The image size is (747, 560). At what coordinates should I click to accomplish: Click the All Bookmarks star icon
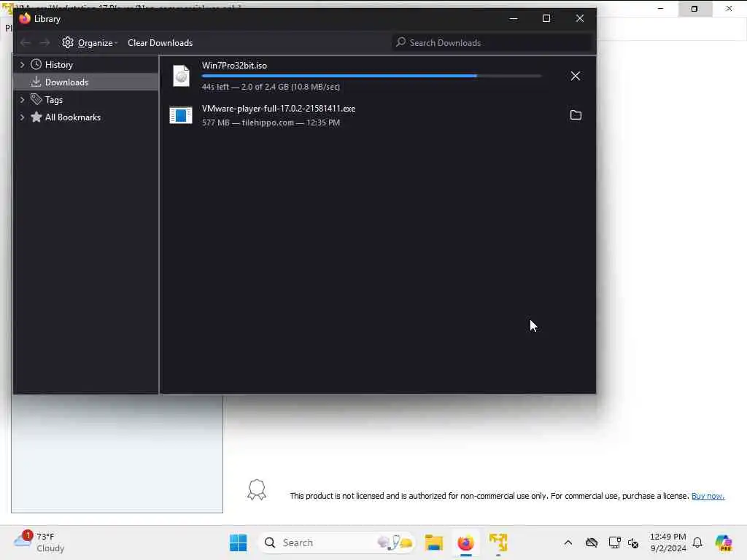coord(36,117)
